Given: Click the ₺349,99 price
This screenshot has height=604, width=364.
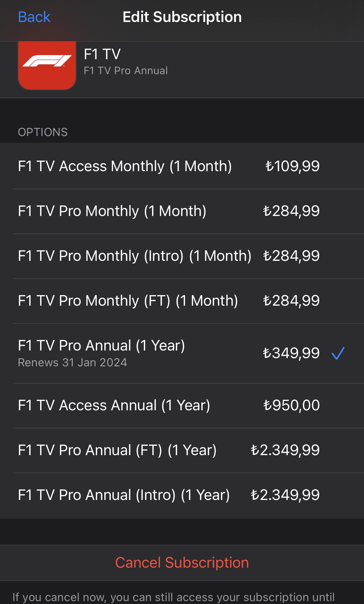Looking at the screenshot, I should click(291, 353).
